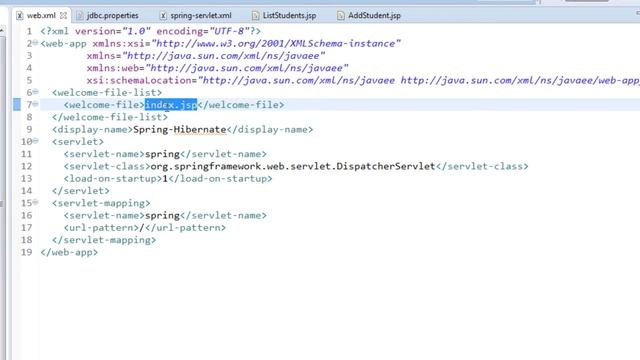Click the XML icon on spring-servlet.xml tab

(x=163, y=16)
